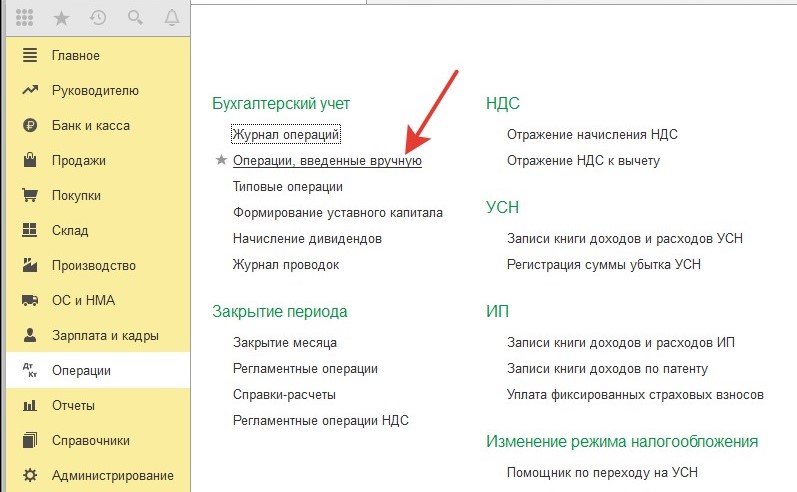
Task: Open the Главное section
Action: (75, 55)
